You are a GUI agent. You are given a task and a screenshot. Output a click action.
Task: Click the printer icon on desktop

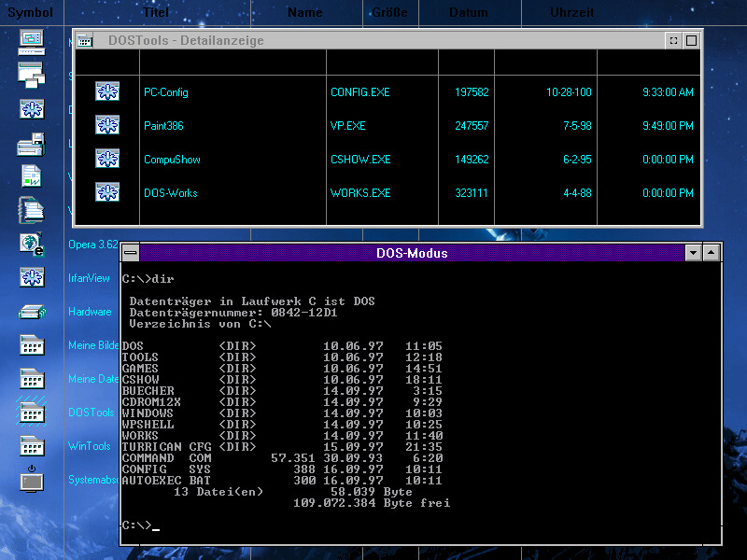(x=32, y=143)
